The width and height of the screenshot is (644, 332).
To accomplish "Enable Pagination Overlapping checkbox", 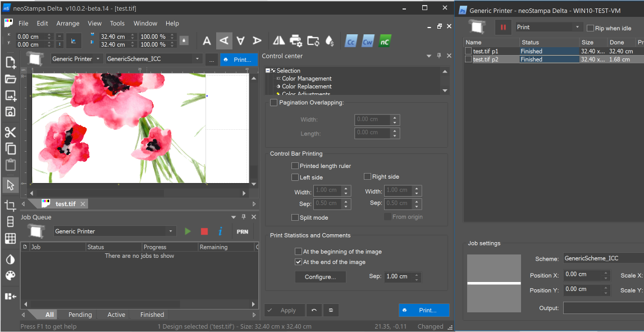I will tap(273, 103).
